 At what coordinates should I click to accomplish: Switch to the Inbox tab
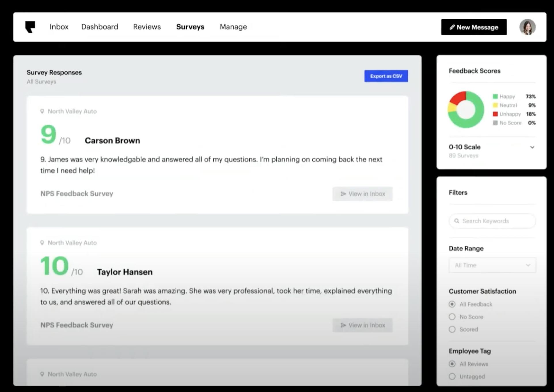(x=59, y=27)
